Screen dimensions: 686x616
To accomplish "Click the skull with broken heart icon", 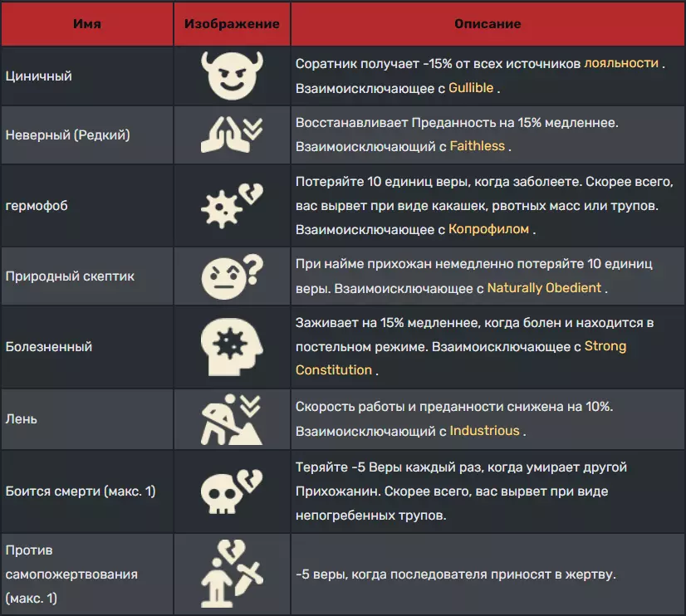I will [x=231, y=491].
